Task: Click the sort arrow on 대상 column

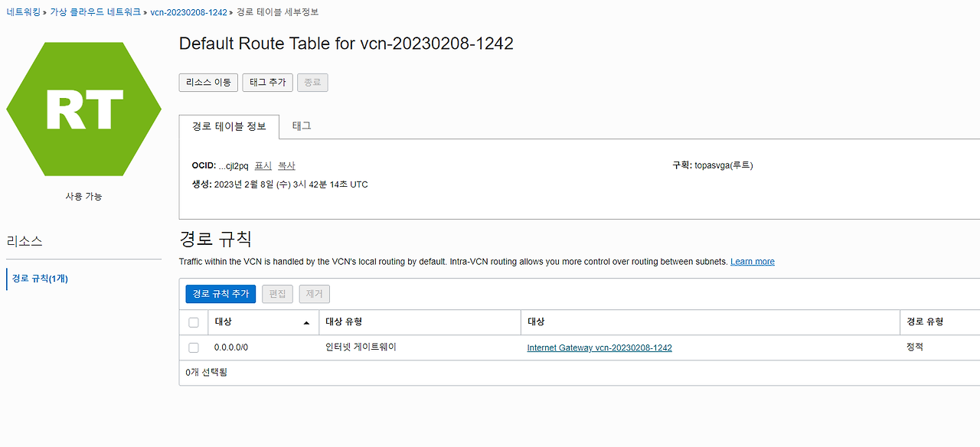Action: [306, 322]
